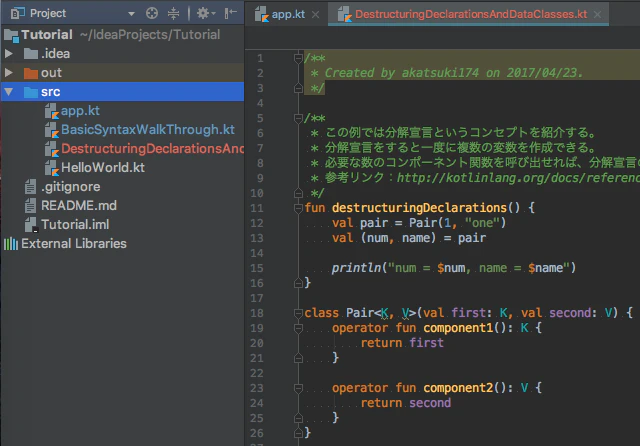Fold the component2 function at line 23

(x=298, y=388)
